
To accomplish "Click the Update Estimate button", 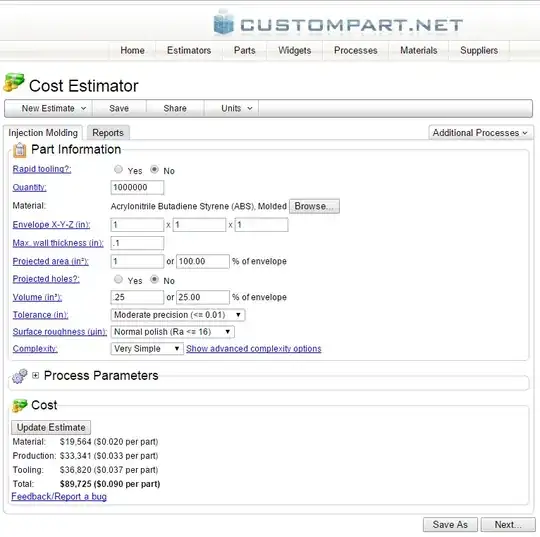I will pos(51,427).
